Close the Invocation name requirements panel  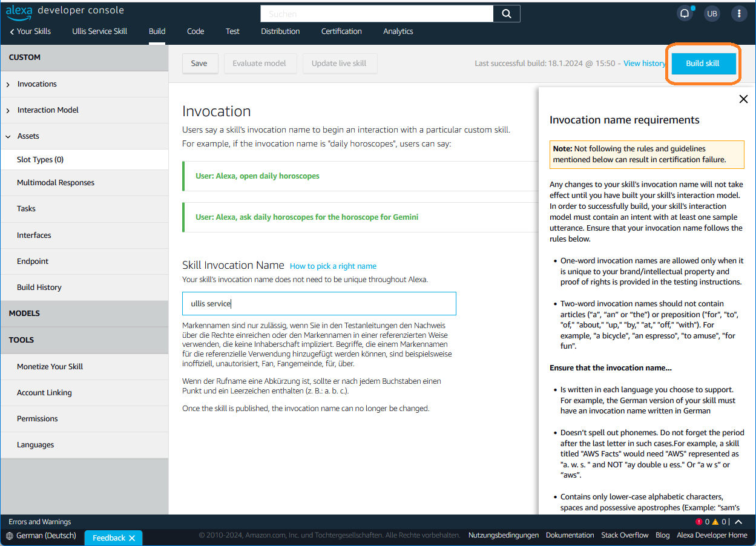click(x=743, y=99)
